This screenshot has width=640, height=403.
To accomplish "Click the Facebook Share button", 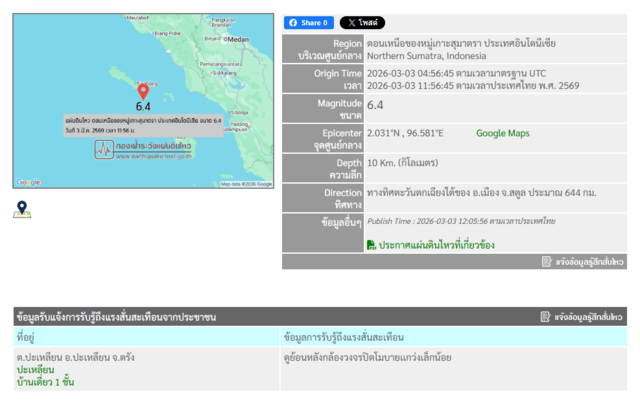I will (308, 23).
